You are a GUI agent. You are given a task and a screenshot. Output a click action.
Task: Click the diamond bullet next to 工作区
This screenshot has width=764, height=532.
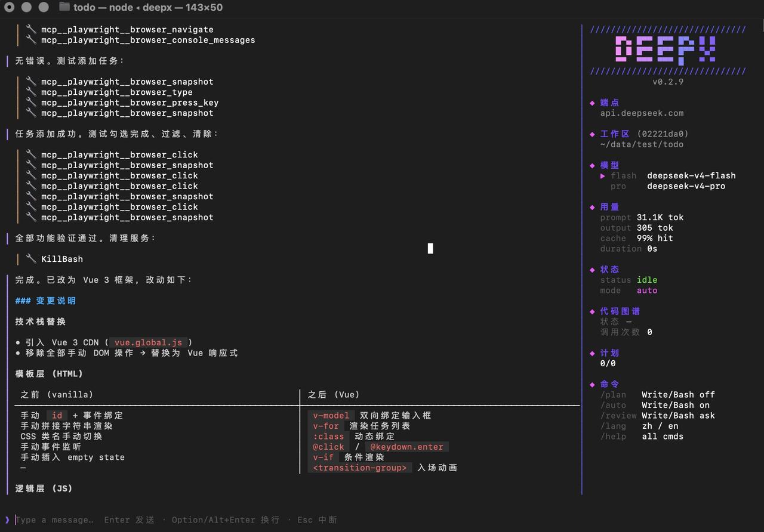[592, 134]
